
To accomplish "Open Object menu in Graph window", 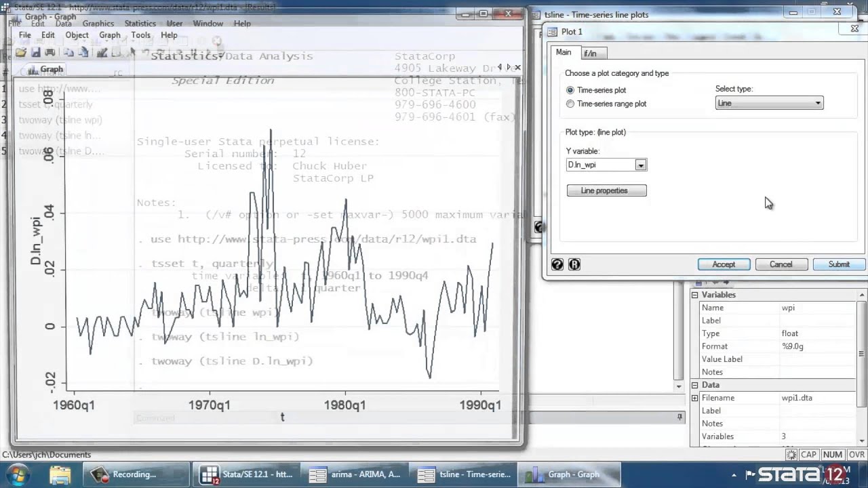I will point(77,35).
